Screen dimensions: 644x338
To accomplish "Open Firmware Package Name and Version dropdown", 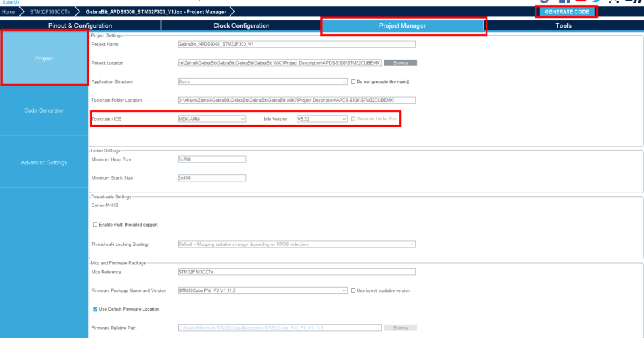I will pos(262,290).
